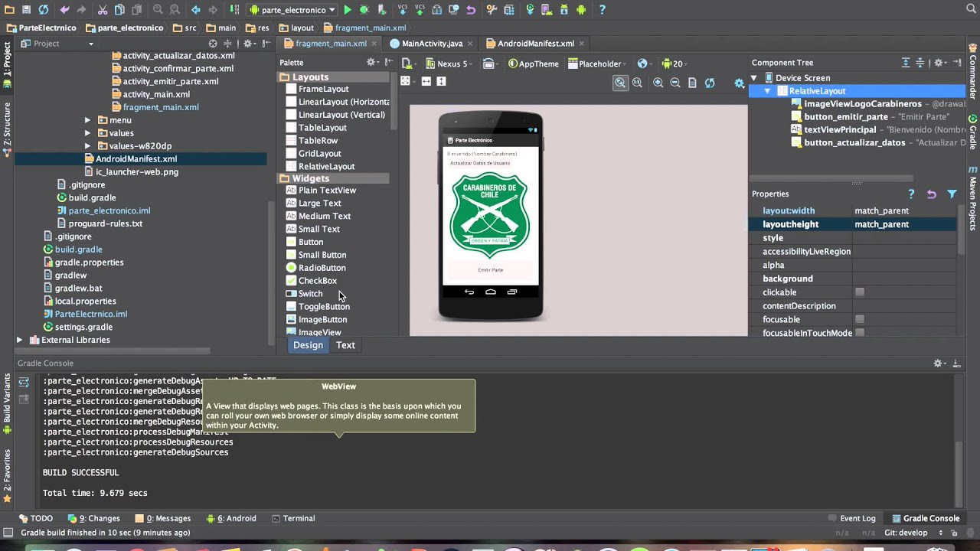Open the TODO tool window

click(36, 518)
